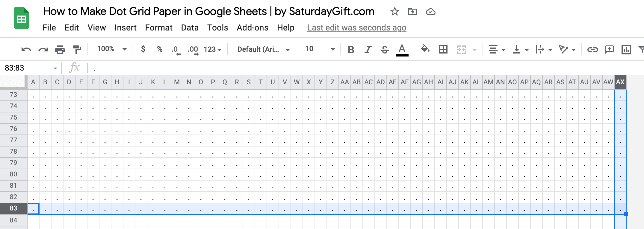Click the currency format $ button
The width and height of the screenshot is (644, 229).
tap(143, 49)
